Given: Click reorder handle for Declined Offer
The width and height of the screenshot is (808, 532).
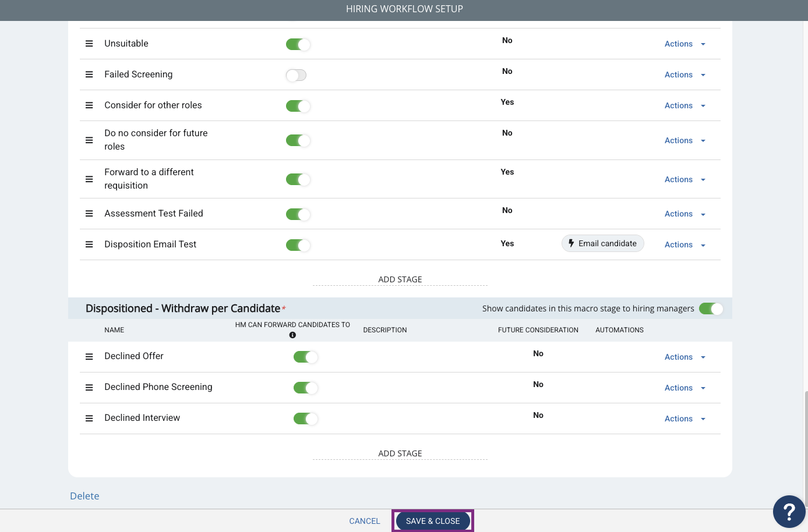Looking at the screenshot, I should pyautogui.click(x=89, y=357).
